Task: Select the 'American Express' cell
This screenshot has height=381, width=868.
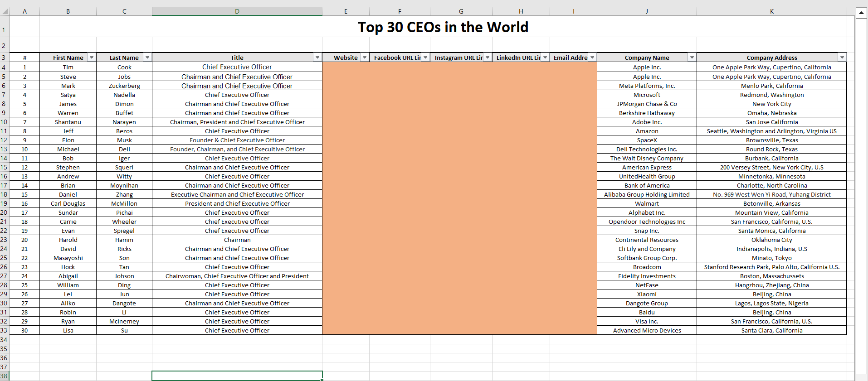Action: click(x=647, y=167)
